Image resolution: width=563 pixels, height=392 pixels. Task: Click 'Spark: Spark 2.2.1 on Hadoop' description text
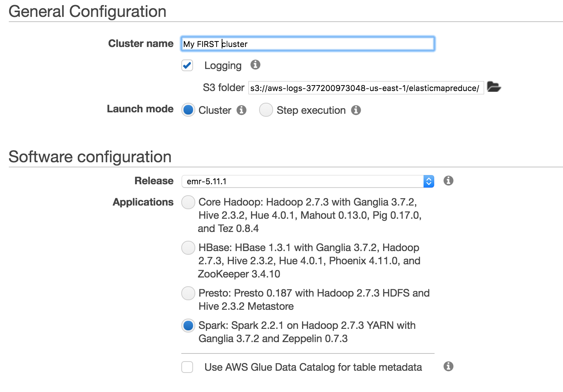(x=307, y=332)
